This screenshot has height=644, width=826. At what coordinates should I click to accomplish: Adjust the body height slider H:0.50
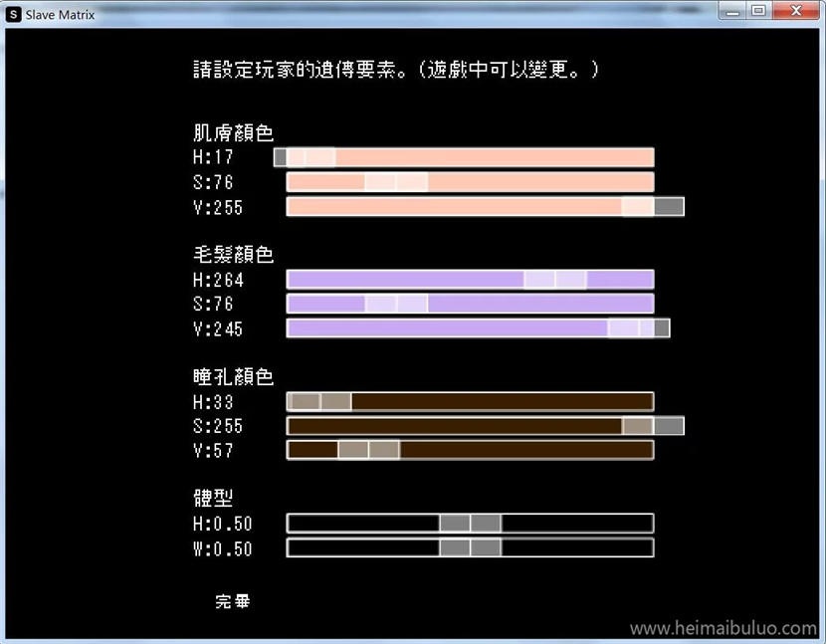pos(468,523)
